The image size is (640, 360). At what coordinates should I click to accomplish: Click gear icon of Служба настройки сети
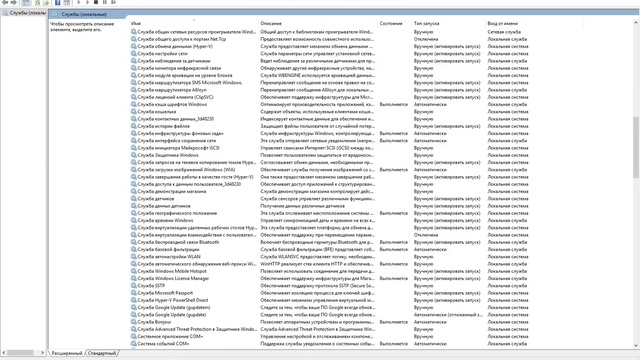click(133, 53)
